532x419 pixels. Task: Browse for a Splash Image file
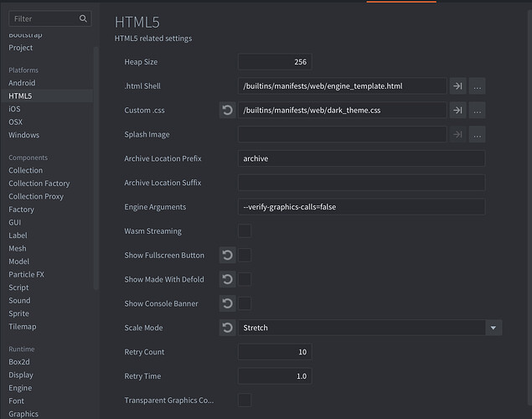coord(477,134)
